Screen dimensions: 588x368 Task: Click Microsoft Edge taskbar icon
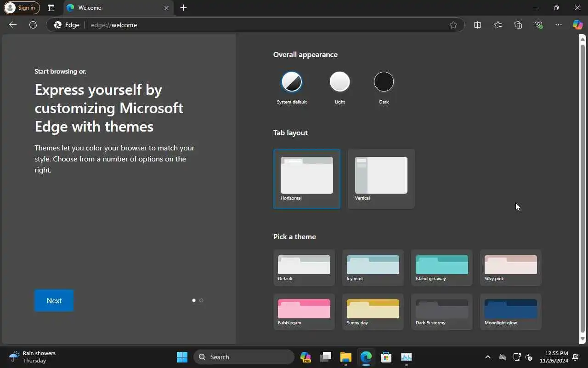pyautogui.click(x=366, y=357)
